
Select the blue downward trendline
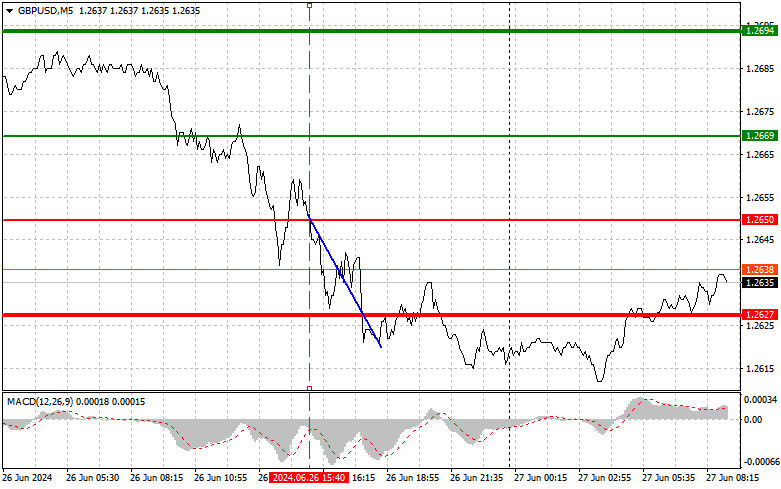coord(345,280)
